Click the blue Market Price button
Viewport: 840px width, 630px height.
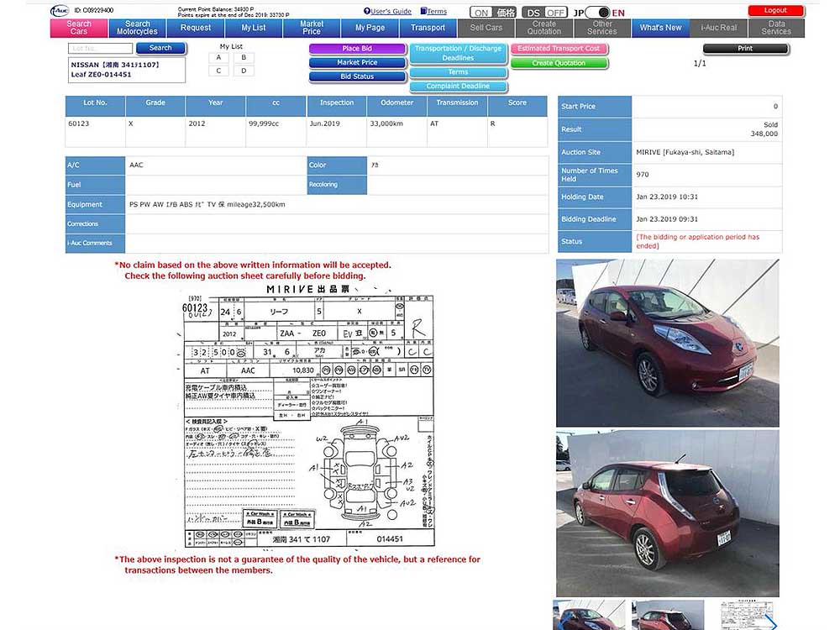pos(357,63)
